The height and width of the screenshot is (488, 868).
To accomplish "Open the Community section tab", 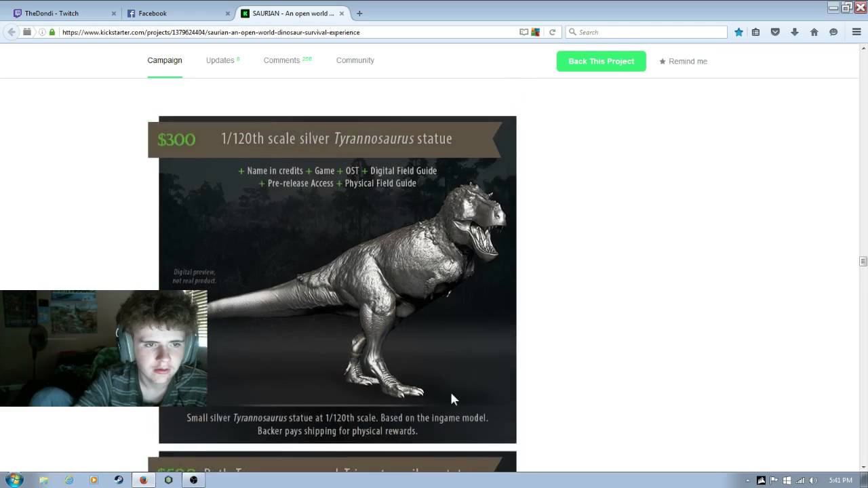I will point(355,60).
